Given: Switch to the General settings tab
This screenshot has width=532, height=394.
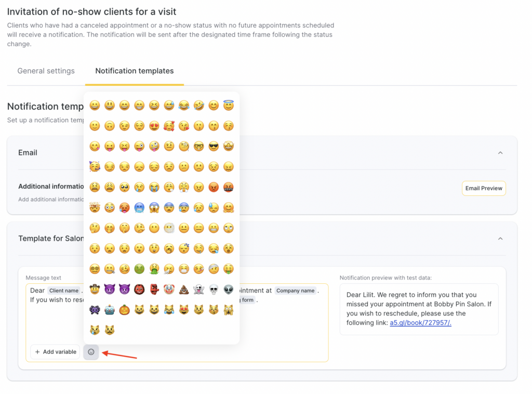Looking at the screenshot, I should [46, 71].
